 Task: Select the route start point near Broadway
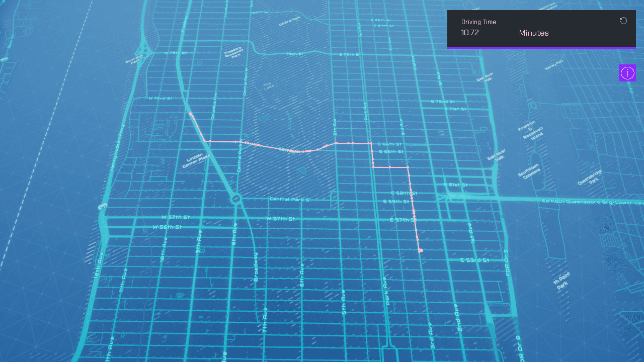click(x=191, y=114)
